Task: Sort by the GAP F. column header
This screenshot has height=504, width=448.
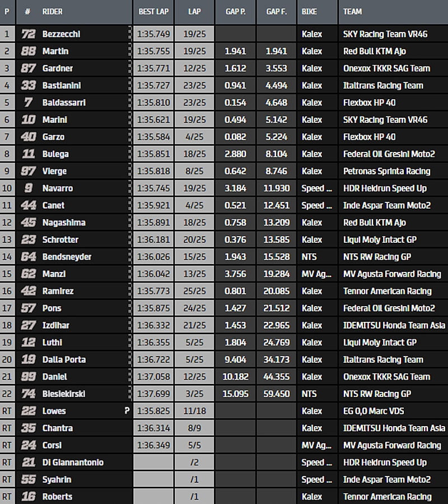Action: (x=277, y=11)
